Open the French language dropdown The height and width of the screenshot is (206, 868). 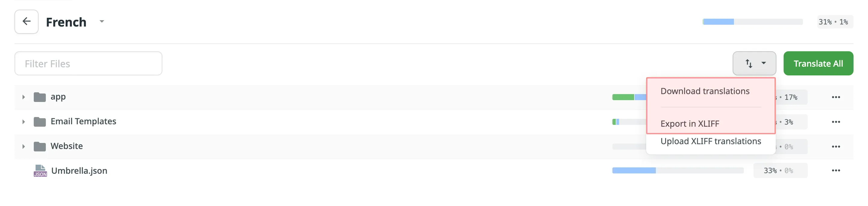click(x=102, y=21)
